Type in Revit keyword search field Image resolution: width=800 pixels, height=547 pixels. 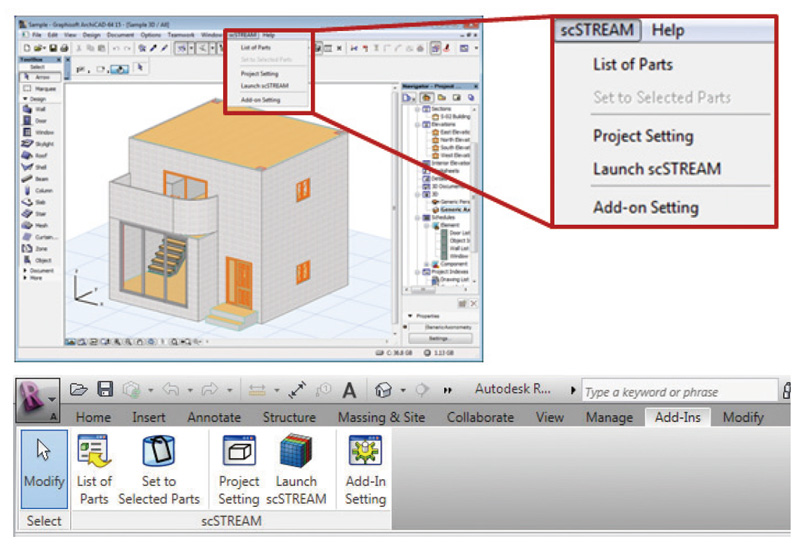[679, 392]
